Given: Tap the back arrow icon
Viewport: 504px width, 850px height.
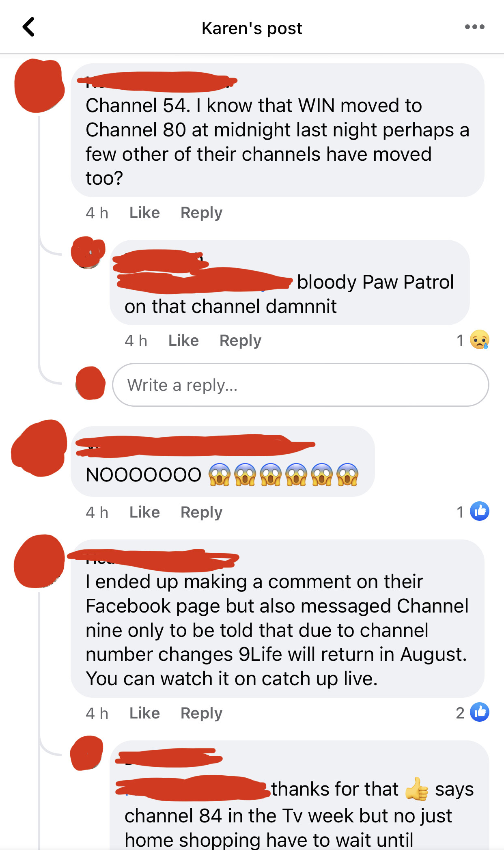Looking at the screenshot, I should pyautogui.click(x=28, y=27).
